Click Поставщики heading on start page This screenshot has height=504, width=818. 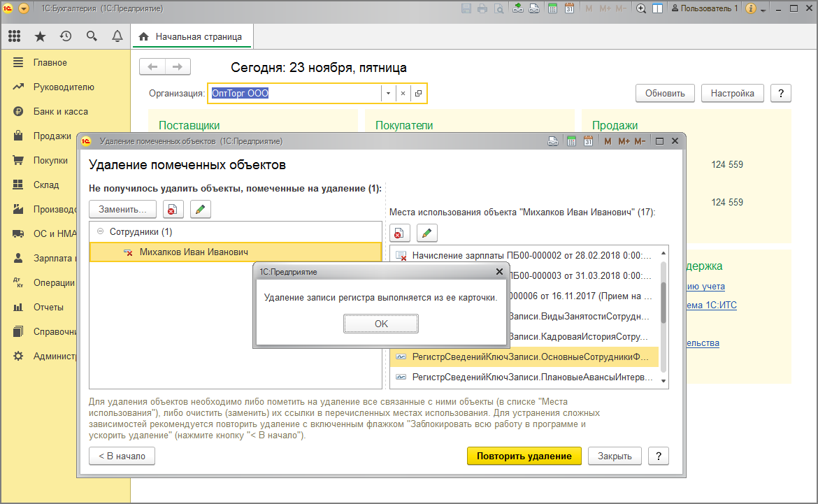pyautogui.click(x=189, y=125)
